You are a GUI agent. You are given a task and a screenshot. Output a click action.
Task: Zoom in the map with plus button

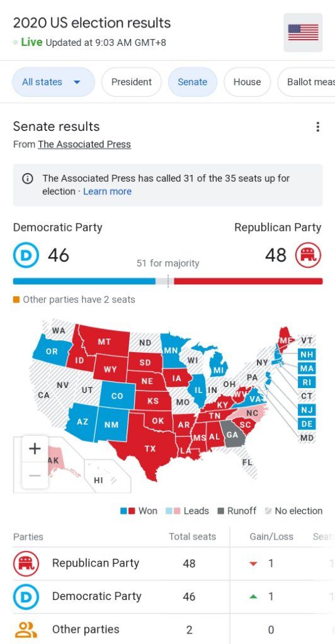pos(35,448)
